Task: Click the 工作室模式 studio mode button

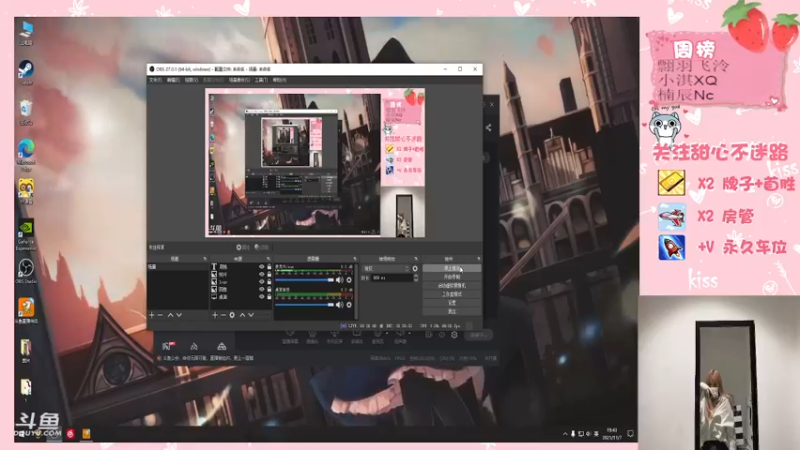Action: click(452, 294)
